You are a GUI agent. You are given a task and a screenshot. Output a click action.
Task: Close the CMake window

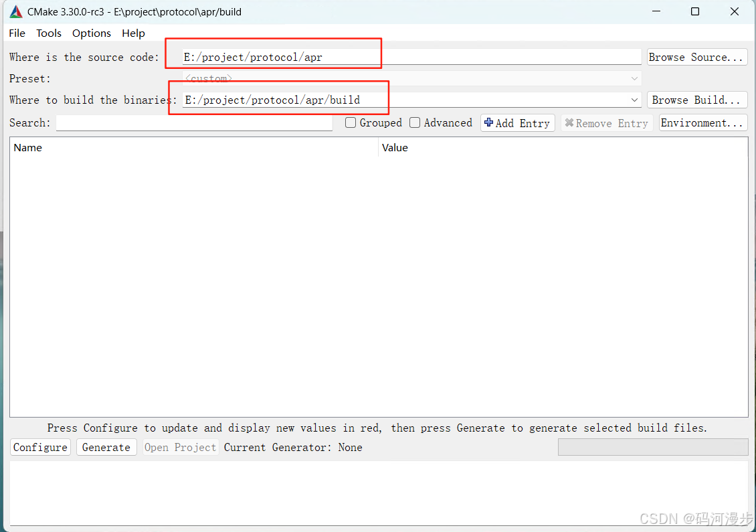735,11
